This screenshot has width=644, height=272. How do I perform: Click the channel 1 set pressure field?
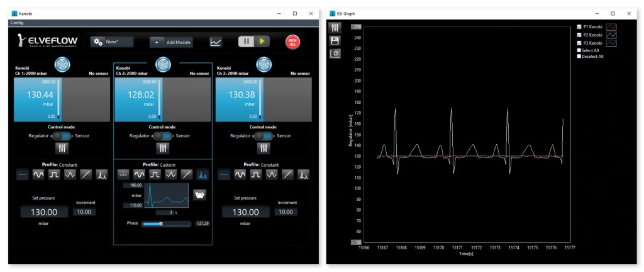pyautogui.click(x=45, y=213)
